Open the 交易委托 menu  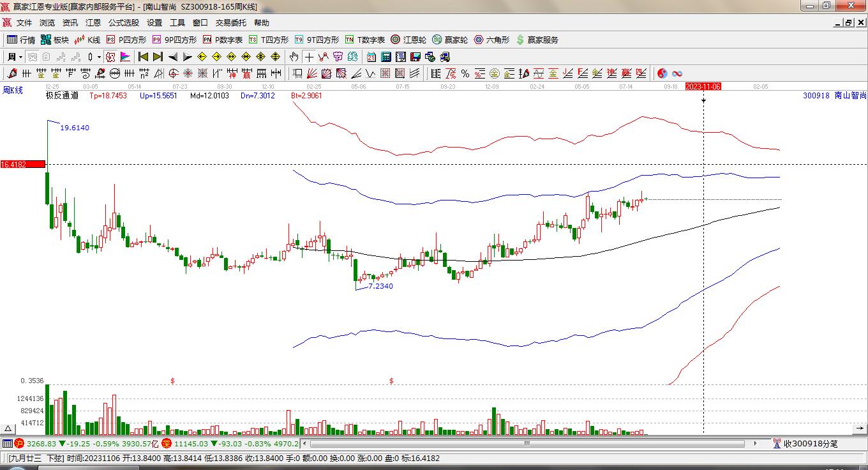(x=231, y=23)
